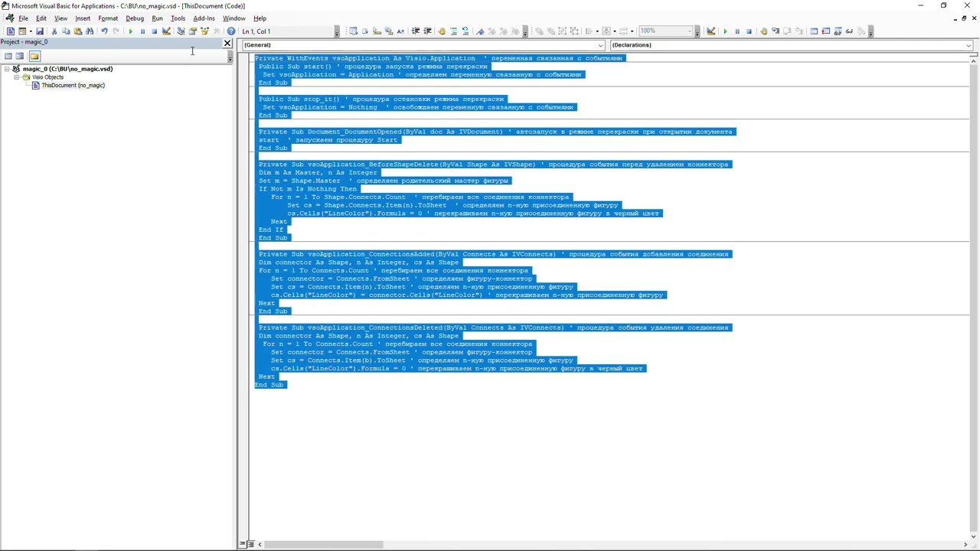The height and width of the screenshot is (551, 980).
Task: Click View Object icon in Project panel
Action: (20, 56)
